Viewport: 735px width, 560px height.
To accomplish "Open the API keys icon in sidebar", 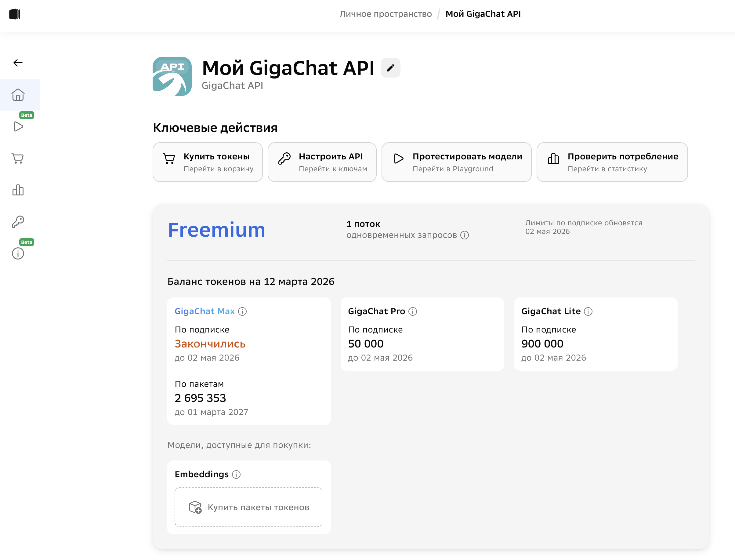I will pos(18,222).
